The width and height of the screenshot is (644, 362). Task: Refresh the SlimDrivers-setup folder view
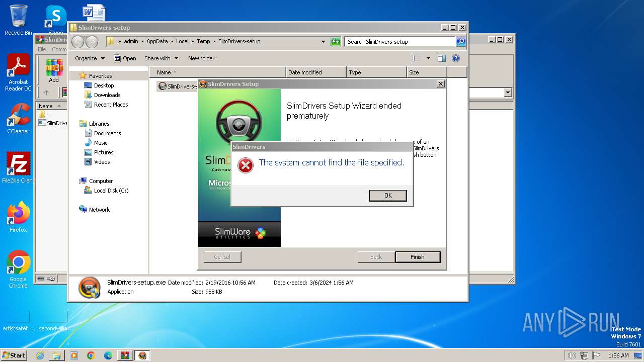click(336, 42)
